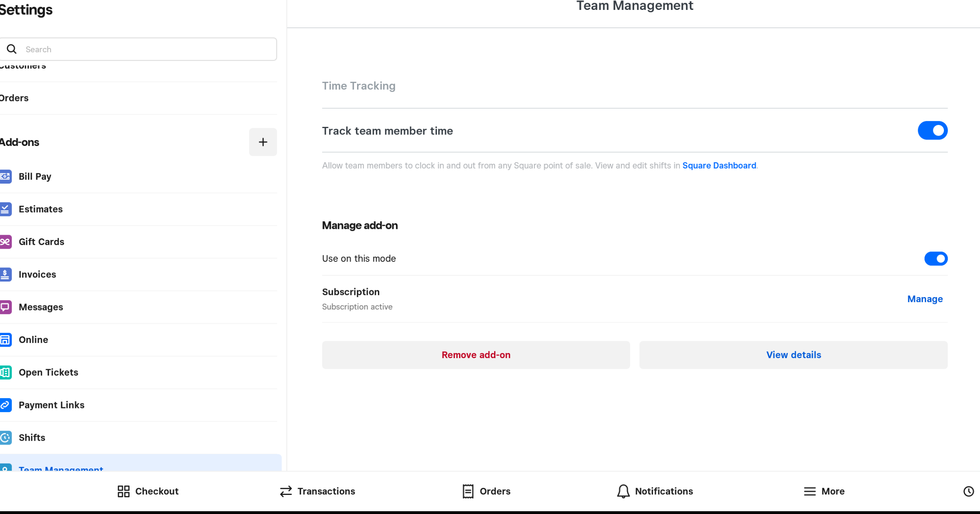
Task: Open Orders settings in sidebar
Action: point(138,98)
